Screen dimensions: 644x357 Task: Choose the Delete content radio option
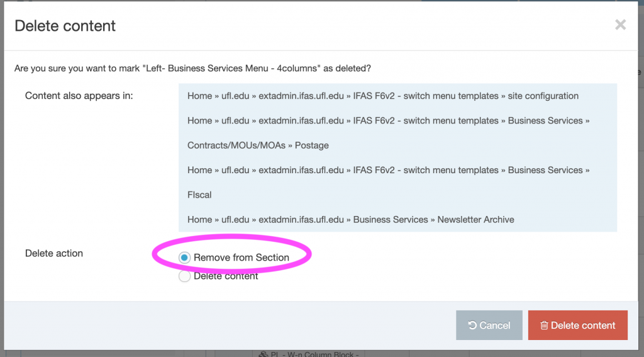click(184, 276)
